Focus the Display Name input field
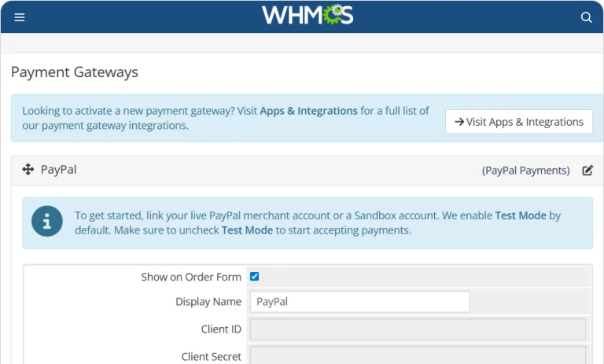604x364 pixels. click(359, 302)
